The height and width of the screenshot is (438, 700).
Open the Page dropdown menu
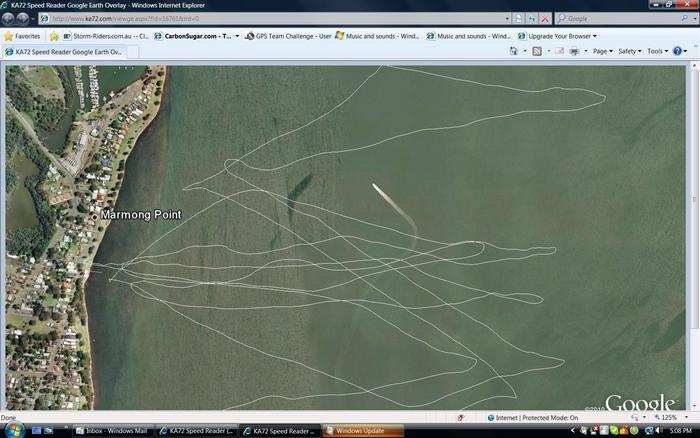tap(602, 51)
